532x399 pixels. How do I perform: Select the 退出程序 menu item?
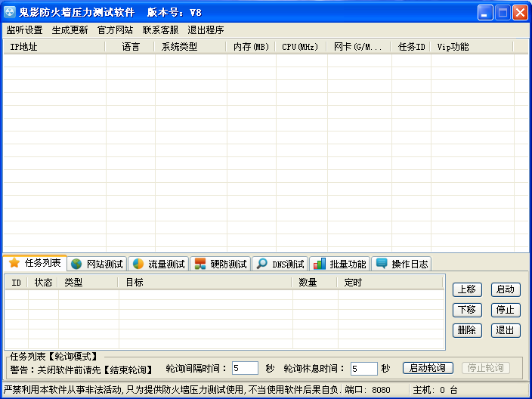[x=206, y=30]
